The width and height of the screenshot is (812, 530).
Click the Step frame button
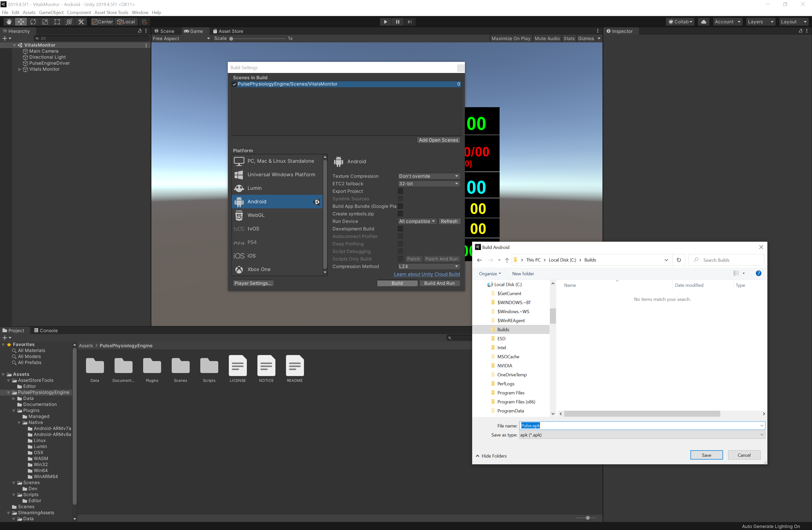(410, 22)
